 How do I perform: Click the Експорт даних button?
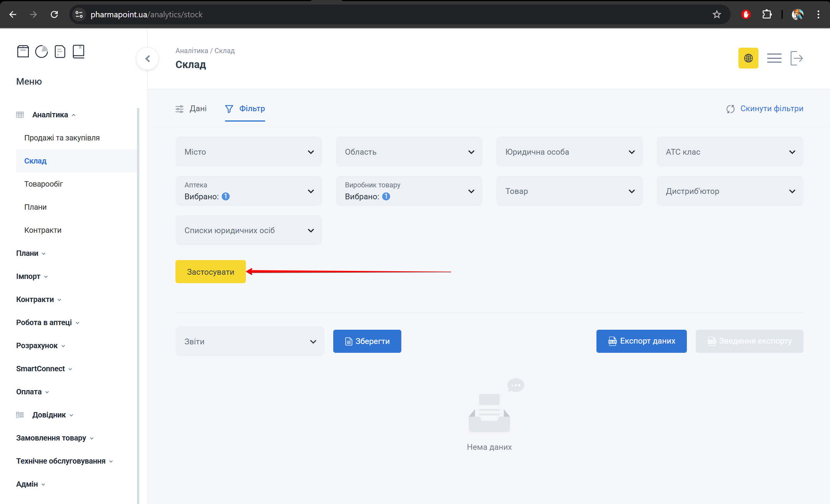[641, 341]
